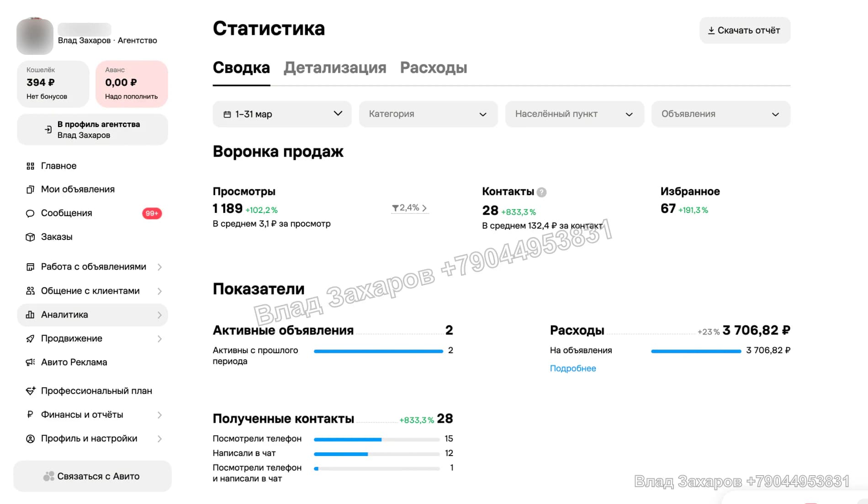The width and height of the screenshot is (868, 504).
Task: Open Авито Реклама menu item
Action: point(92,362)
